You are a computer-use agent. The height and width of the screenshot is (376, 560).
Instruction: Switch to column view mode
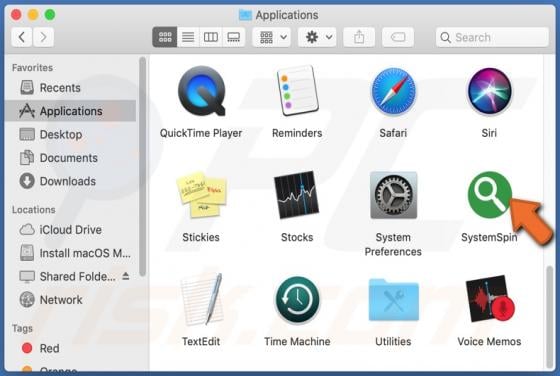click(x=211, y=37)
